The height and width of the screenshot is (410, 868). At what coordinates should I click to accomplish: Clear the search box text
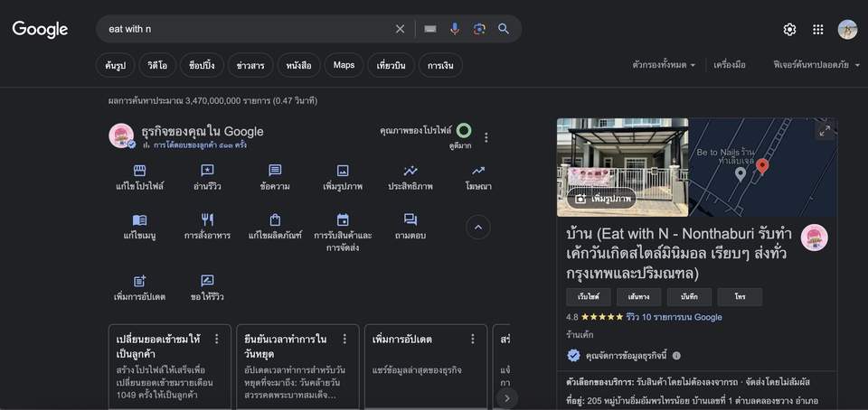(x=400, y=29)
